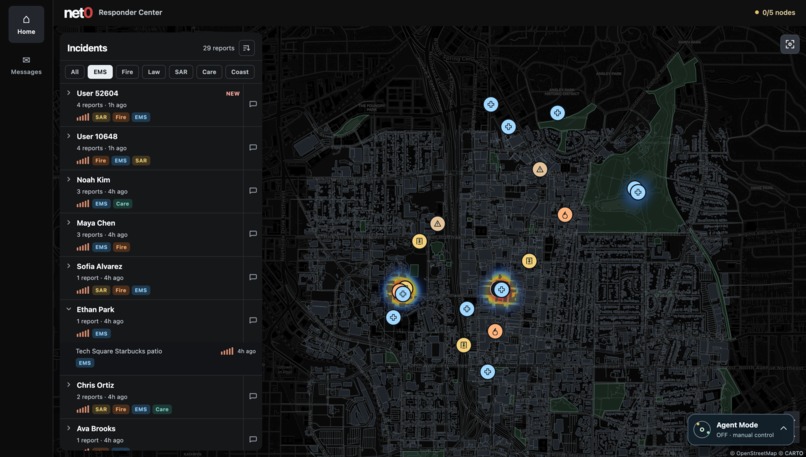This screenshot has width=806, height=457.
Task: Click the NEW badge on User 52604
Action: pyautogui.click(x=233, y=94)
